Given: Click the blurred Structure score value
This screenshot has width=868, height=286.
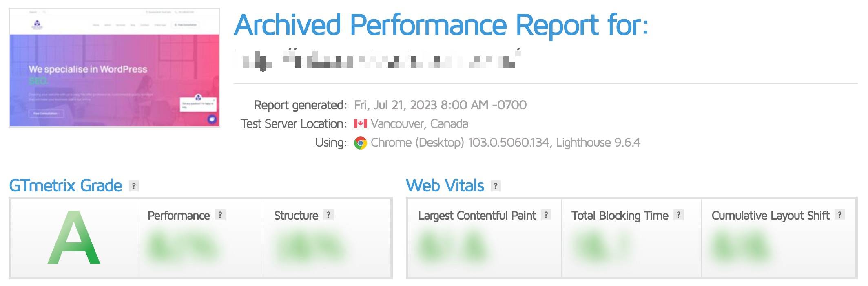Looking at the screenshot, I should point(311,246).
